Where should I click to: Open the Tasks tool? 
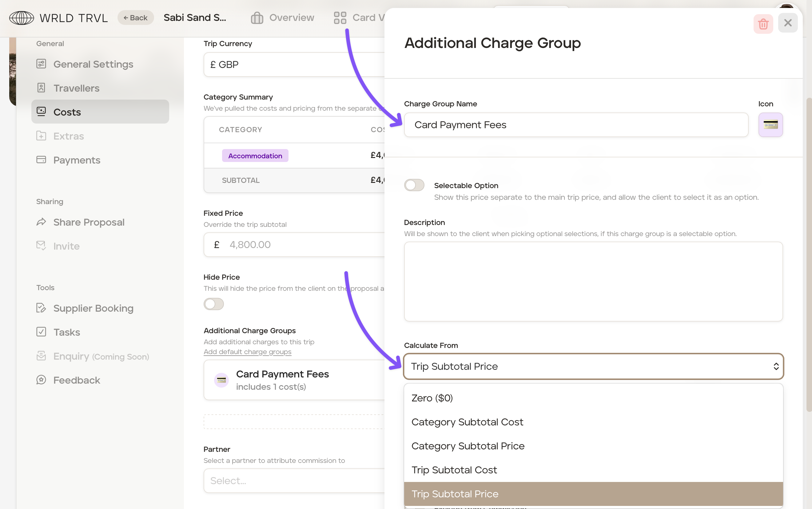tap(66, 332)
